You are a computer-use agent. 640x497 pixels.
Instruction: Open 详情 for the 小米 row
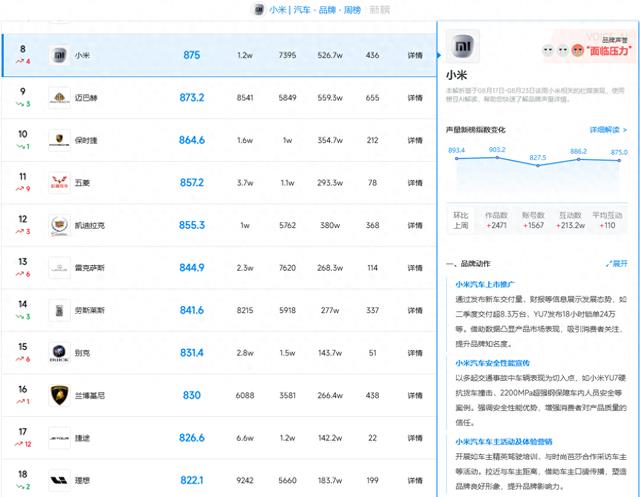pos(415,55)
